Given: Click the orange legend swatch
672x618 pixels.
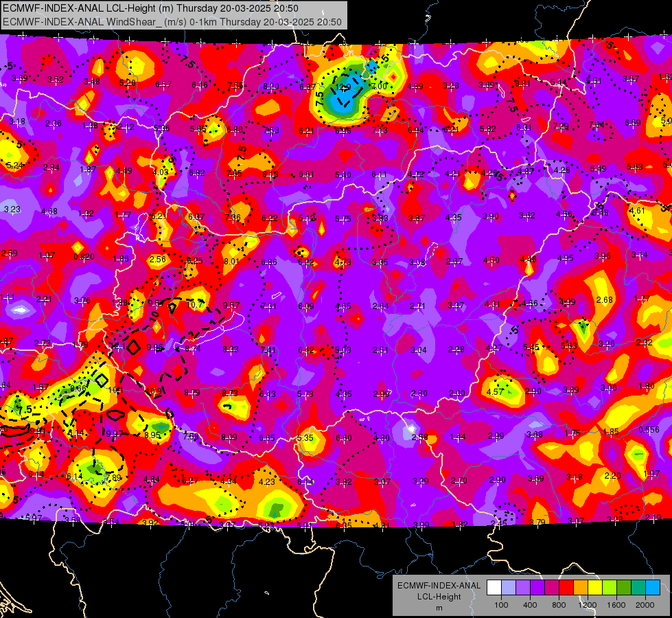Looking at the screenshot, I should (x=581, y=588).
